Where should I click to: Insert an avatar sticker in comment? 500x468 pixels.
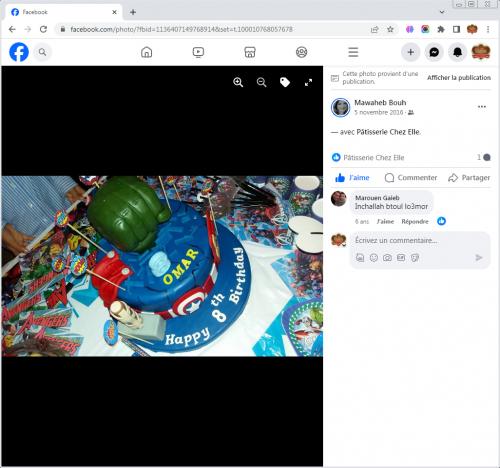pos(360,257)
